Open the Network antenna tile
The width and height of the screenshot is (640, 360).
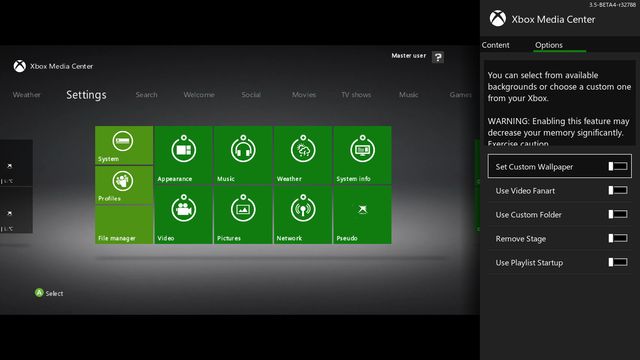point(303,215)
